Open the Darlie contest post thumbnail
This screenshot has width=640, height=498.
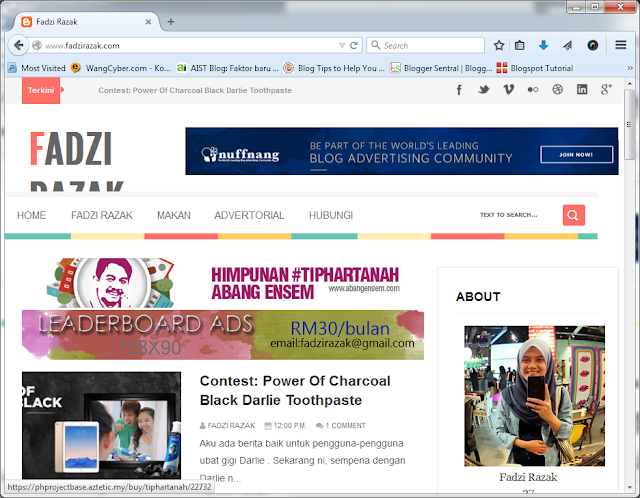pyautogui.click(x=101, y=425)
